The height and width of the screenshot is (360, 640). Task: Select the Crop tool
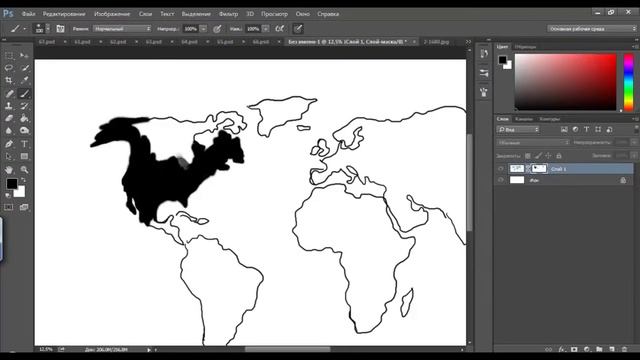[x=9, y=80]
